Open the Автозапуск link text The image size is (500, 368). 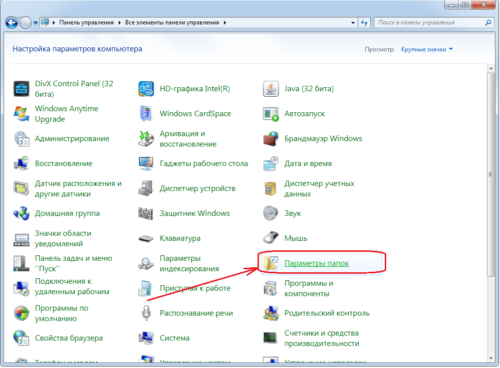304,114
